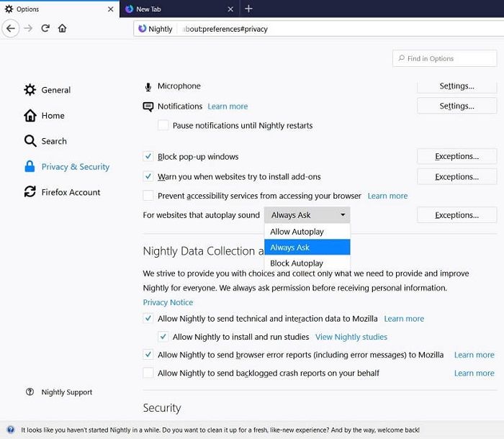Reload the page with the refresh icon
The width and height of the screenshot is (504, 439).
pos(45,28)
